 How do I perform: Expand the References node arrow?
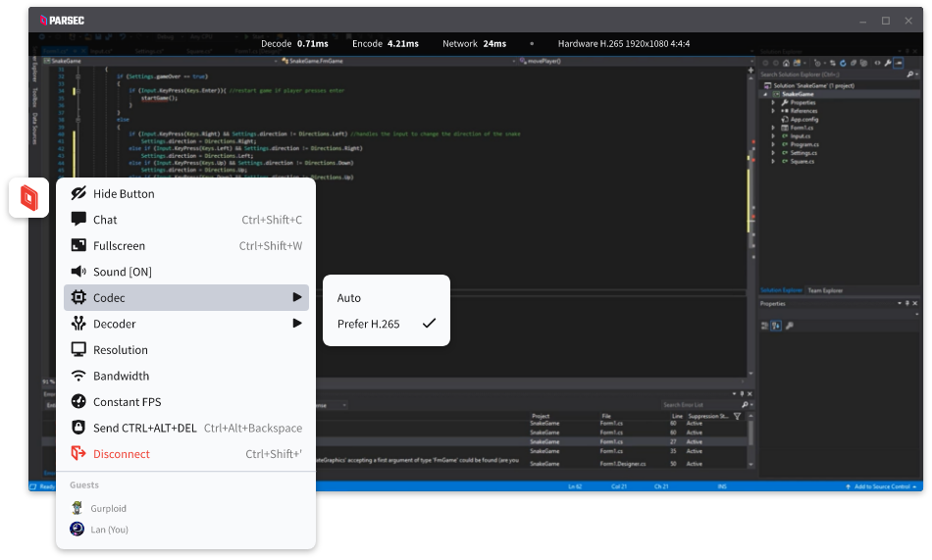[x=773, y=111]
